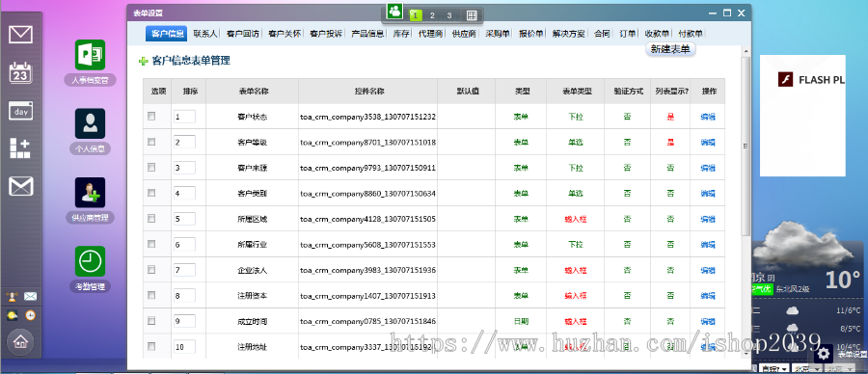
Task: Check the checkbox for 注册资本 row
Action: coord(151,295)
